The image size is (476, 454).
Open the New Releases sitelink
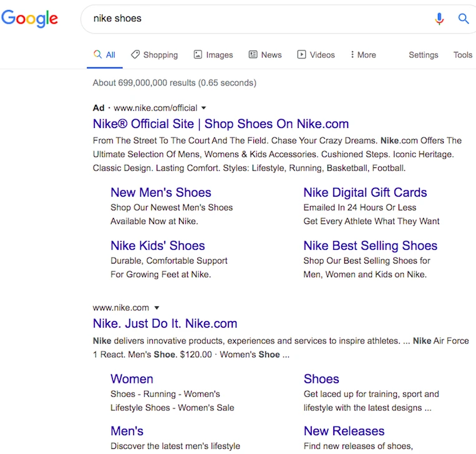tap(344, 432)
